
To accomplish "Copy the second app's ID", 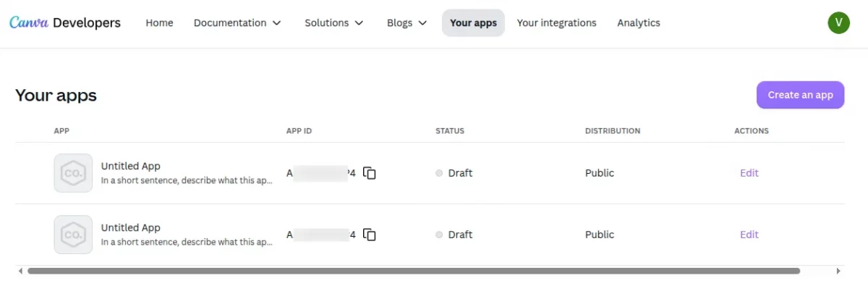I will point(370,235).
